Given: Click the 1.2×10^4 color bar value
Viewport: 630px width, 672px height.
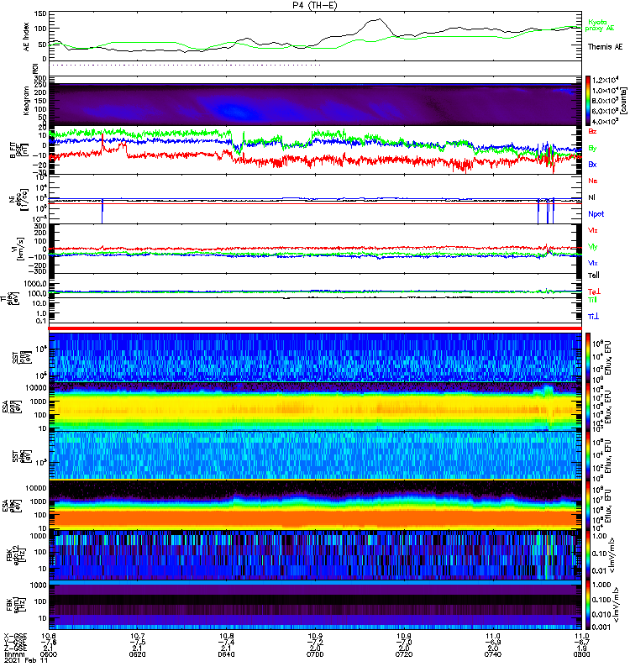Looking at the screenshot, I should pyautogui.click(x=605, y=80).
